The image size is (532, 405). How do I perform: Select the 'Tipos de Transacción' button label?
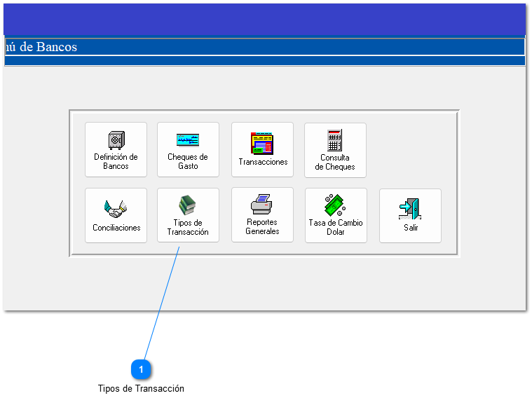point(188,228)
